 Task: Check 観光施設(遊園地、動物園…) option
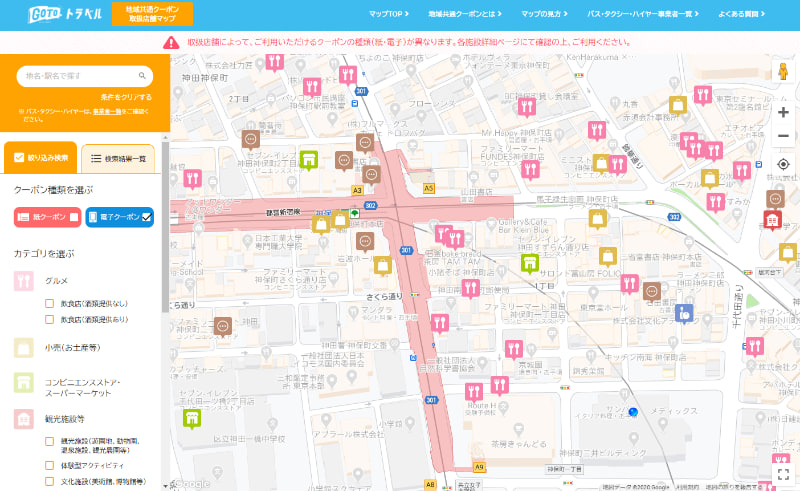pyautogui.click(x=49, y=441)
